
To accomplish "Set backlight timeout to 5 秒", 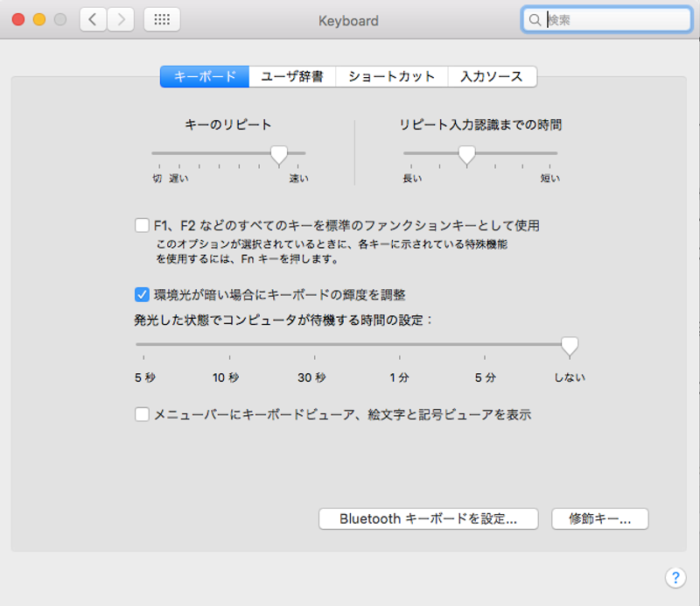I will click(145, 377).
